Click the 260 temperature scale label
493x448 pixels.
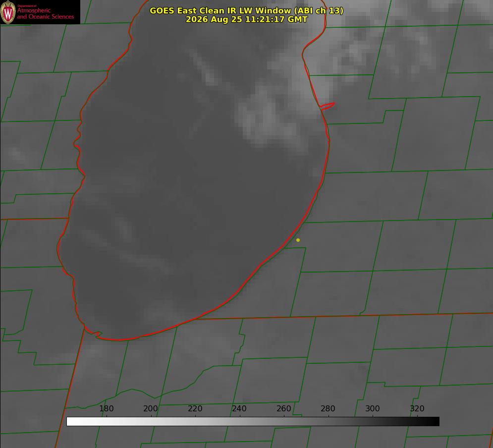(283, 408)
